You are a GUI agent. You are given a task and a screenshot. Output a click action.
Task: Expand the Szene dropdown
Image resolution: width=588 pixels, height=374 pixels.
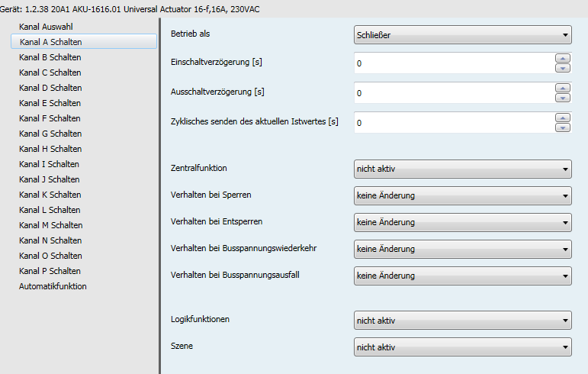(x=462, y=347)
